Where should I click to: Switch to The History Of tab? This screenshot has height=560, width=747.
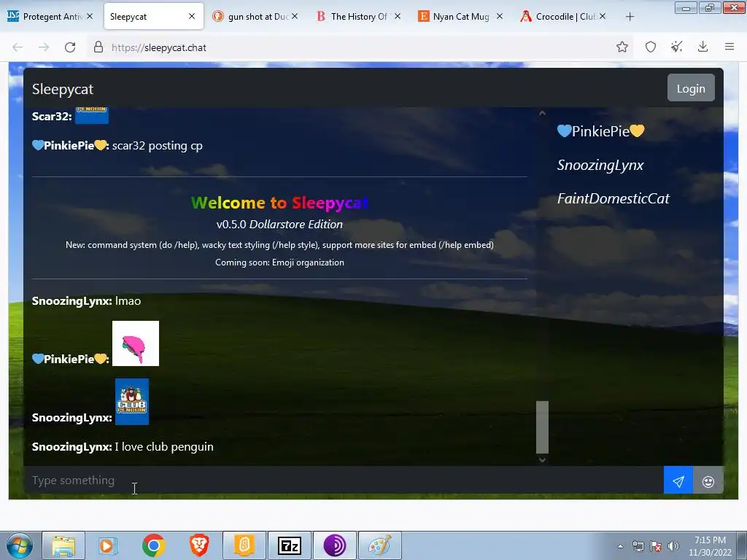[358, 16]
